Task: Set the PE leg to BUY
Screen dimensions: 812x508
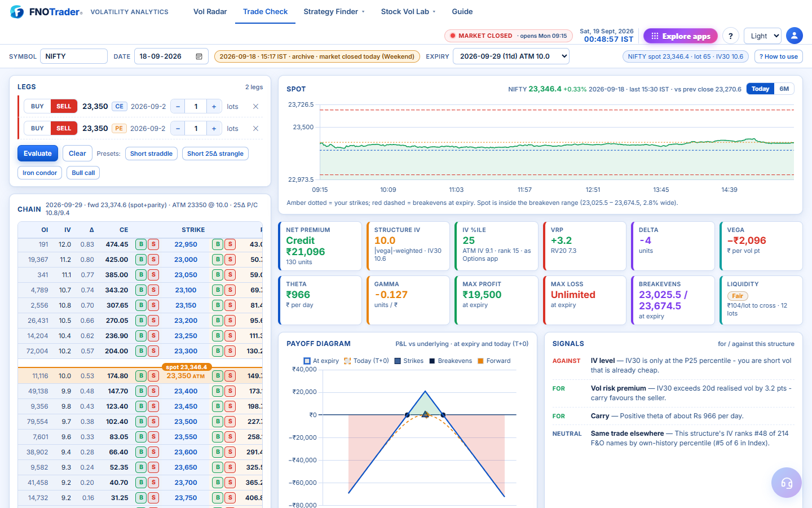Action: point(37,129)
